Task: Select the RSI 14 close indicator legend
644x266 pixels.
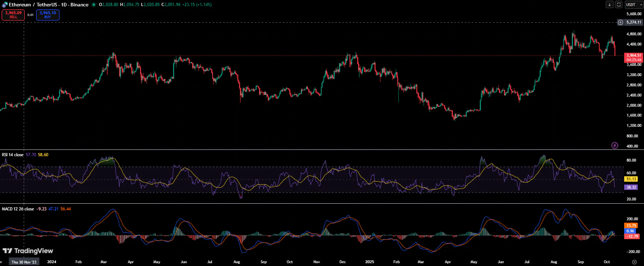Action: pyautogui.click(x=13, y=155)
